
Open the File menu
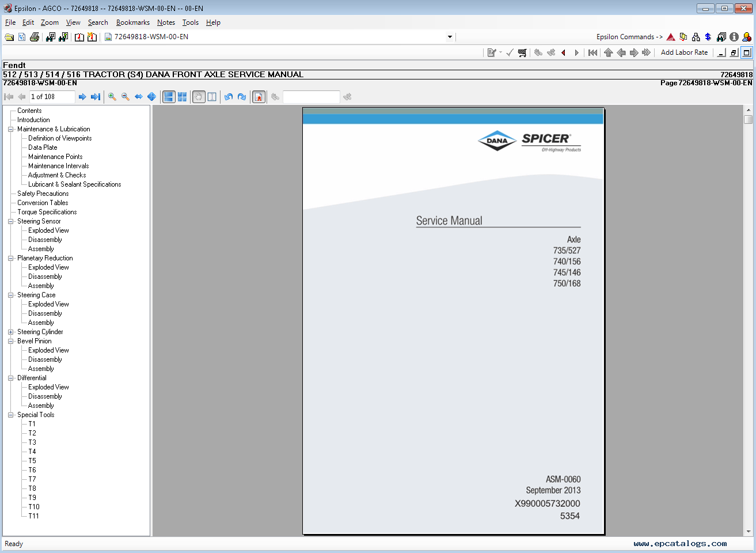pos(10,22)
